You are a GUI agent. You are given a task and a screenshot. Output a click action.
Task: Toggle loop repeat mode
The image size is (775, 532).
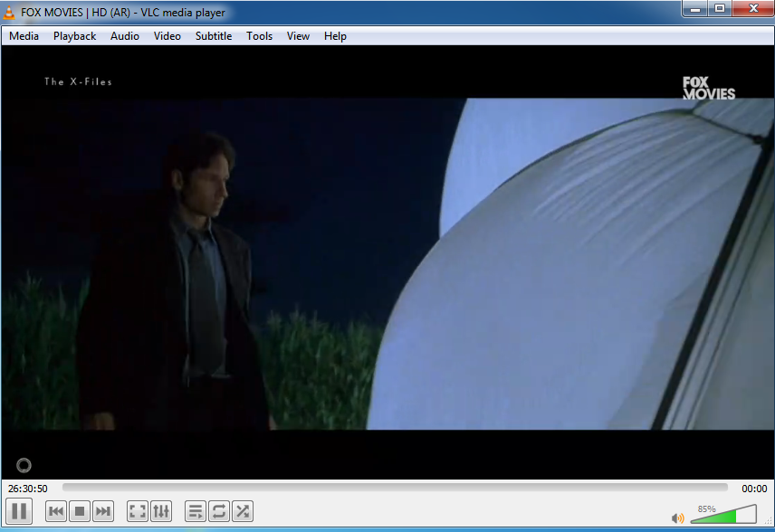219,511
